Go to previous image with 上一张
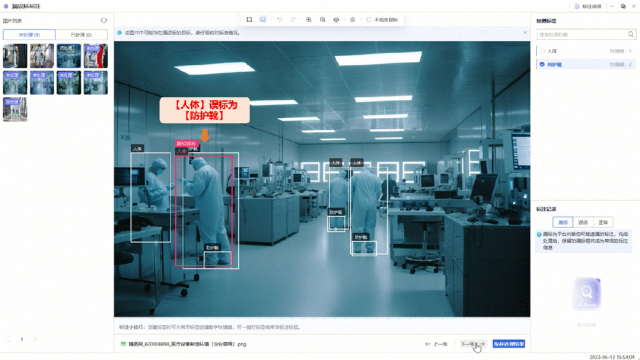 point(436,344)
